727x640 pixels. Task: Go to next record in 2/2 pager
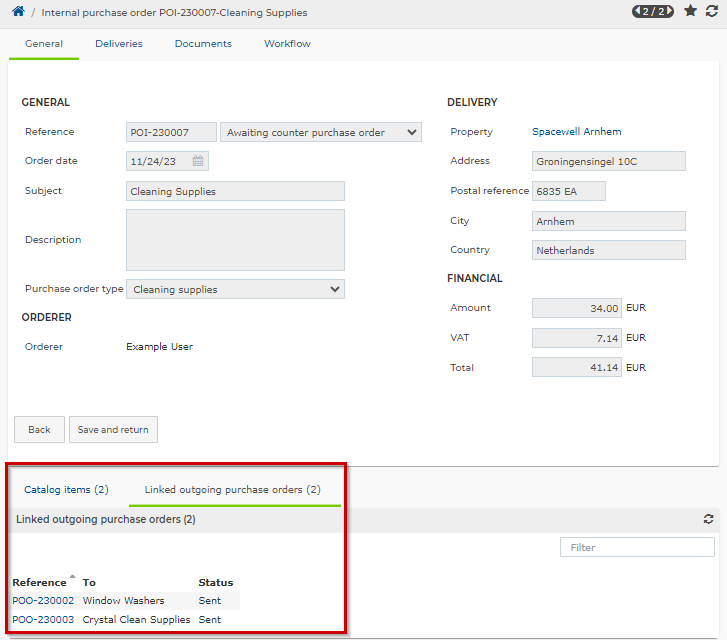tap(669, 11)
